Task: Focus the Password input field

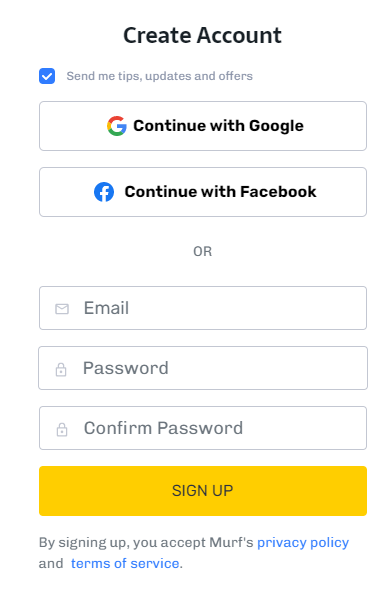Action: coord(203,368)
